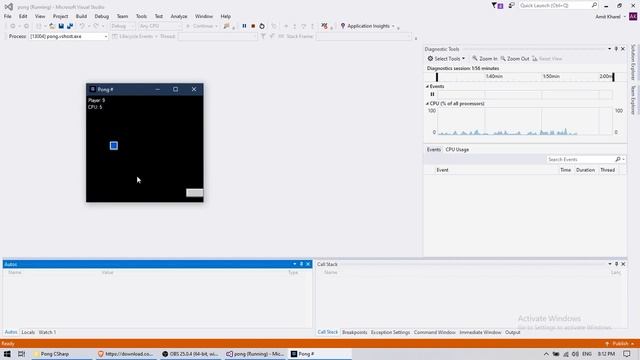Collapse the CPU (% of all processors) section
This screenshot has height=360, width=640.
pyautogui.click(x=427, y=104)
